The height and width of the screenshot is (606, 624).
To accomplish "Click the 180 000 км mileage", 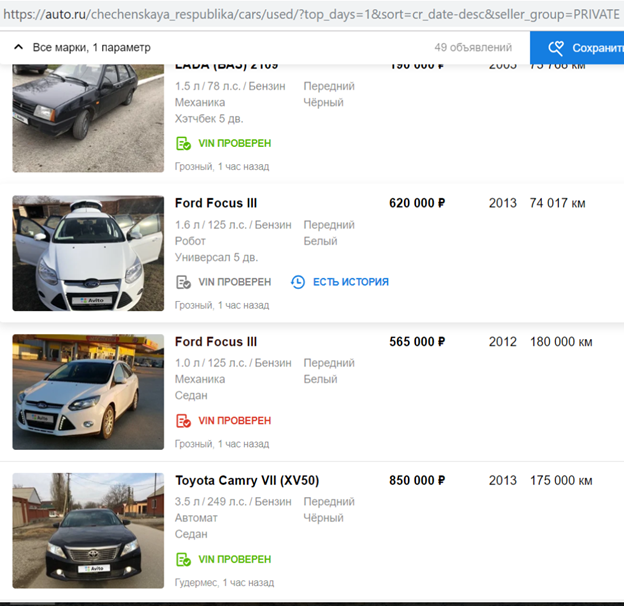I will tap(561, 342).
